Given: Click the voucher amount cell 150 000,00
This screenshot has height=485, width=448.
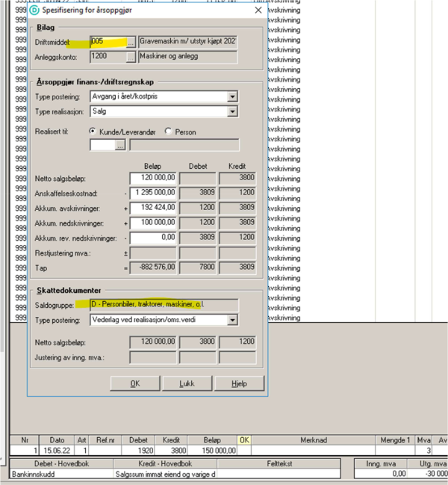Looking at the screenshot, I should [212, 451].
